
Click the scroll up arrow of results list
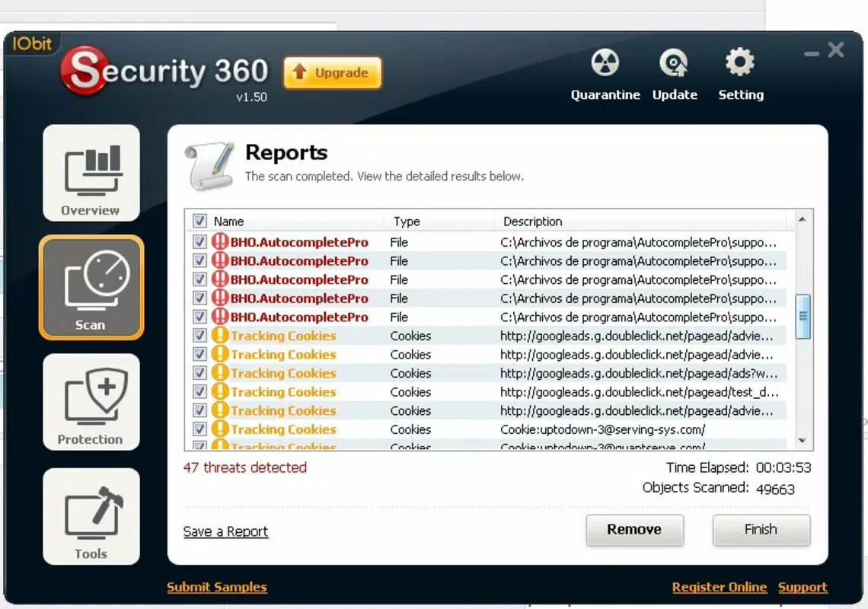point(802,220)
